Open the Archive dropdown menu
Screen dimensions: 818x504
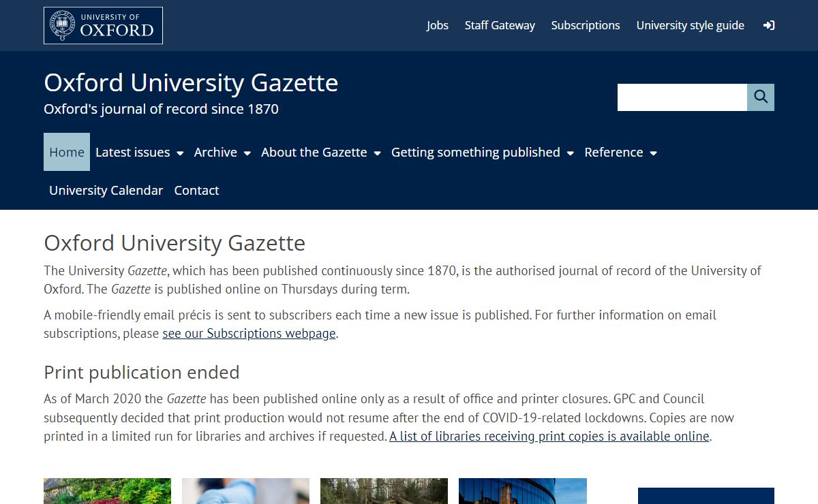(x=222, y=153)
